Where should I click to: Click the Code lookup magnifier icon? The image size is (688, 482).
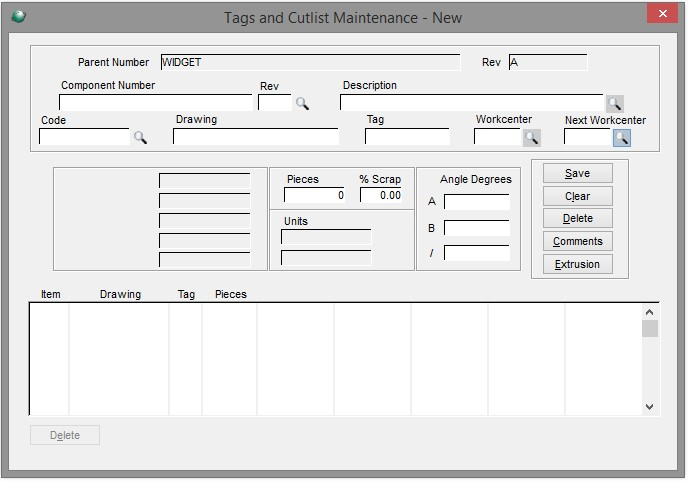coord(140,137)
